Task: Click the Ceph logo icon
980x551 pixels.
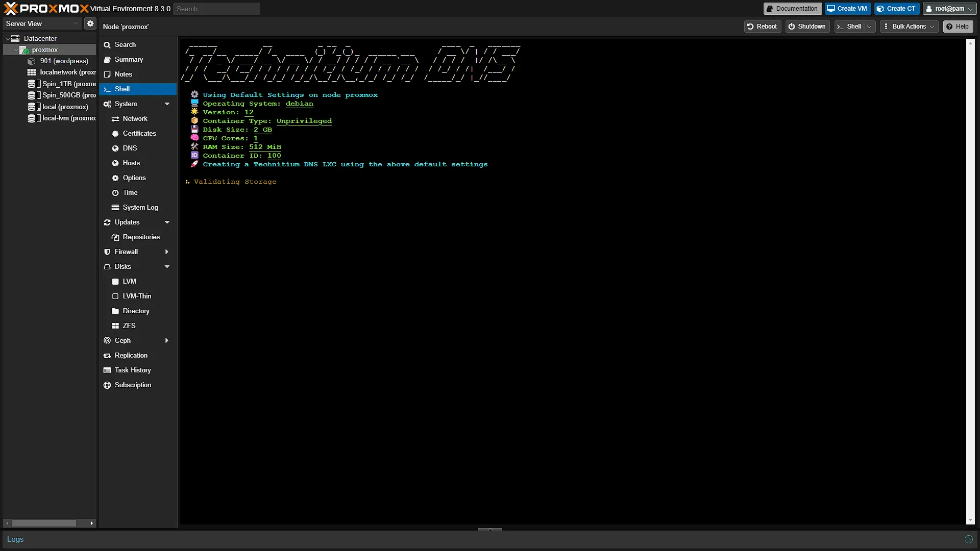Action: tap(107, 341)
